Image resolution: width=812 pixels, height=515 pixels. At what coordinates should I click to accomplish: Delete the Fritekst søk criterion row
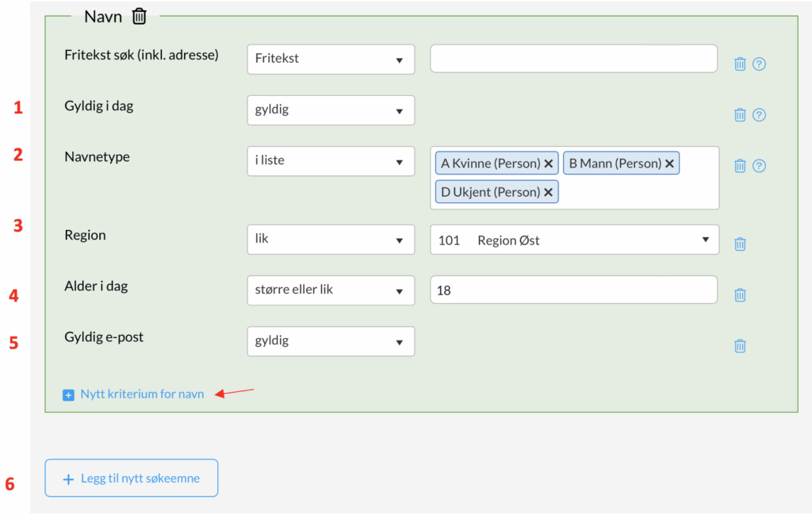740,64
